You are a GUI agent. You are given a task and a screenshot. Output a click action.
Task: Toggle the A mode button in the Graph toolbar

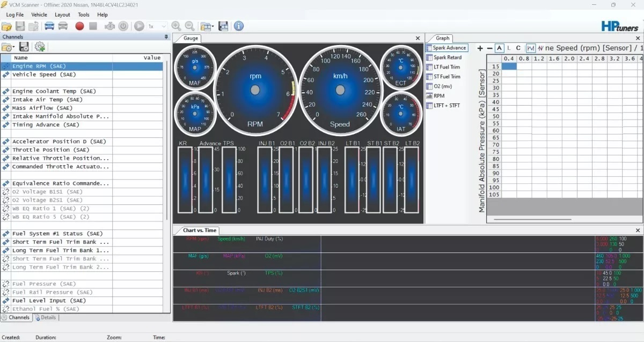pos(499,48)
